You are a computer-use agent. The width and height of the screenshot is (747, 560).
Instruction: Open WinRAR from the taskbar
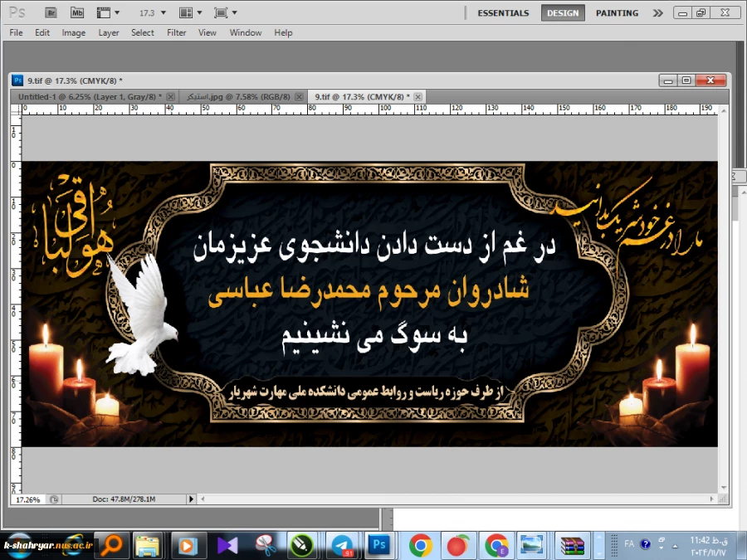click(x=572, y=545)
